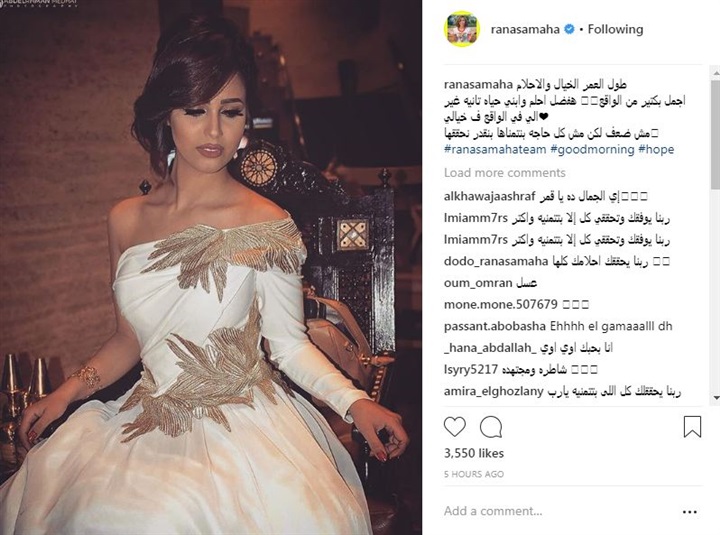
Task: Open the #hope hashtag link
Action: 656,149
